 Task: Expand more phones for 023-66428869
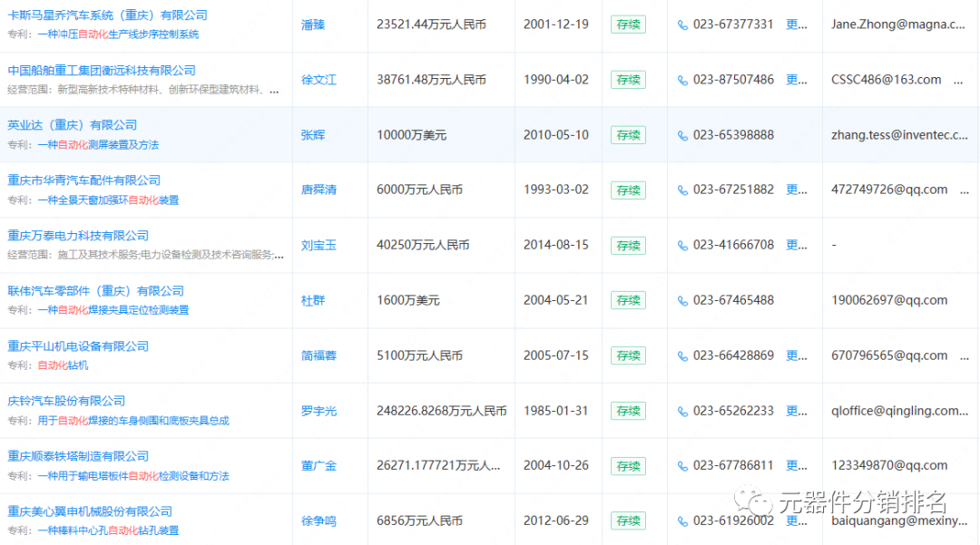click(x=797, y=355)
